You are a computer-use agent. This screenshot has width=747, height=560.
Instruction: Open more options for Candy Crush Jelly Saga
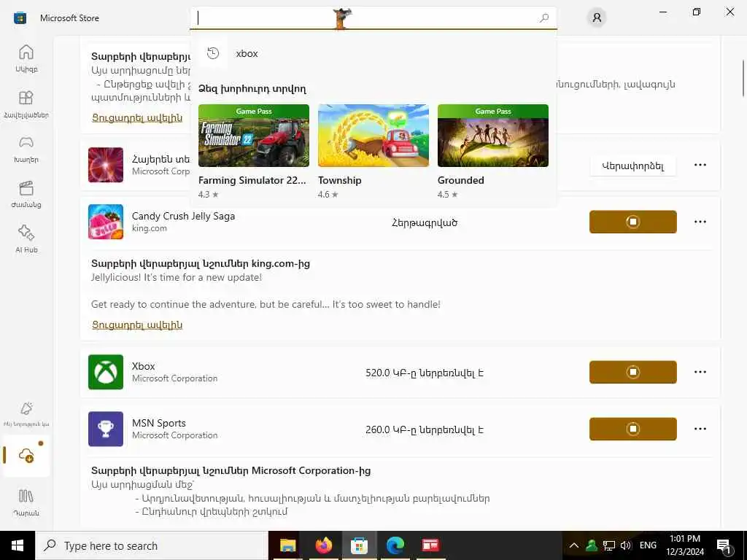[x=700, y=222]
